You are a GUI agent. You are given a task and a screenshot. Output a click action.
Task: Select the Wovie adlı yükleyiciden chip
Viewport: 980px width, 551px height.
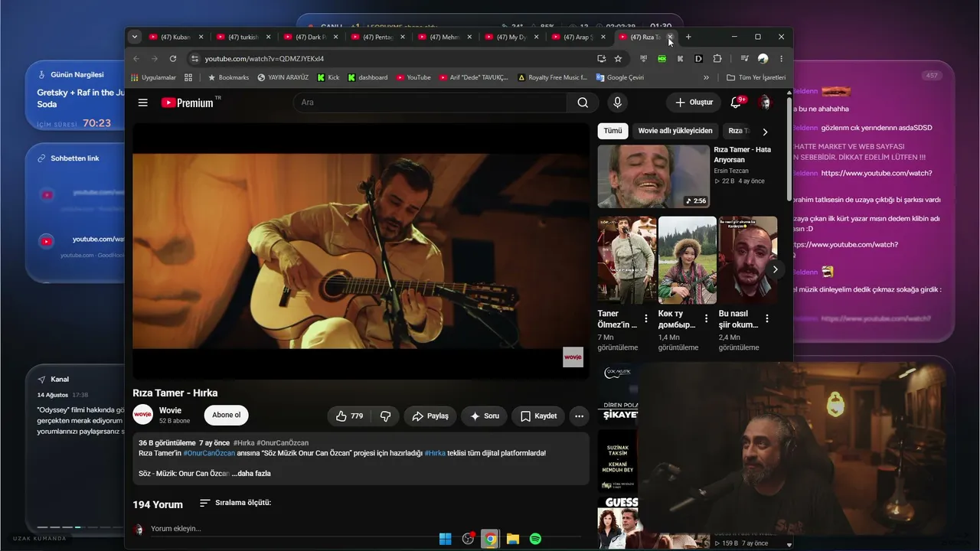coord(675,131)
